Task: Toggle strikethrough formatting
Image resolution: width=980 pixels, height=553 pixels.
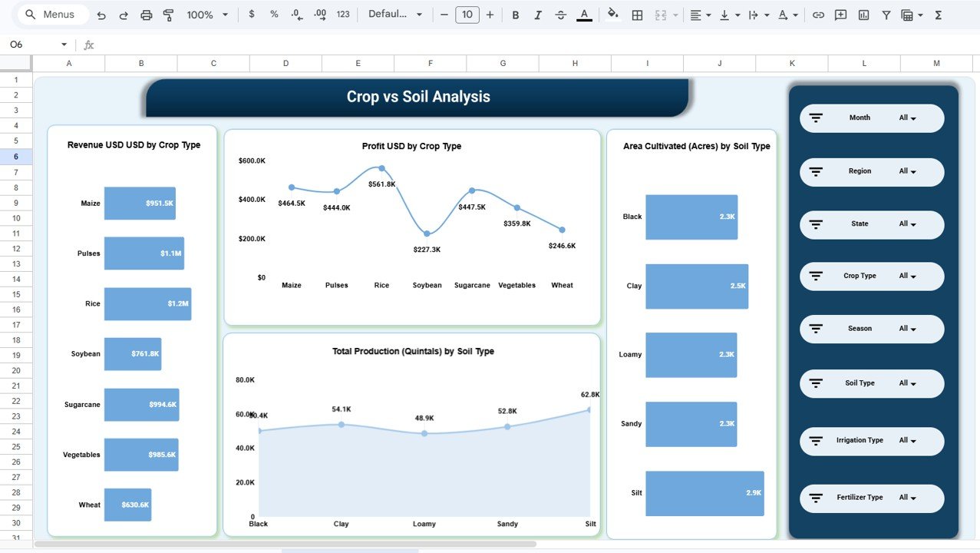Action: (560, 14)
